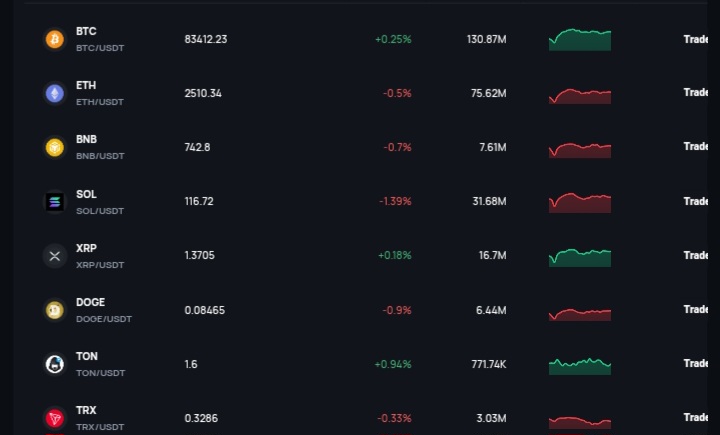The height and width of the screenshot is (435, 720).
Task: Select the XRP/USDT pair label
Action: pos(100,265)
